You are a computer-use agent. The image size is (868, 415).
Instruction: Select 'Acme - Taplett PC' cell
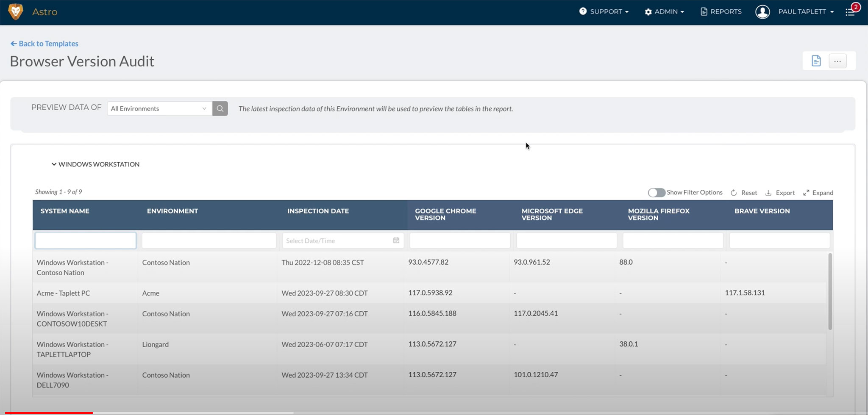coord(64,293)
